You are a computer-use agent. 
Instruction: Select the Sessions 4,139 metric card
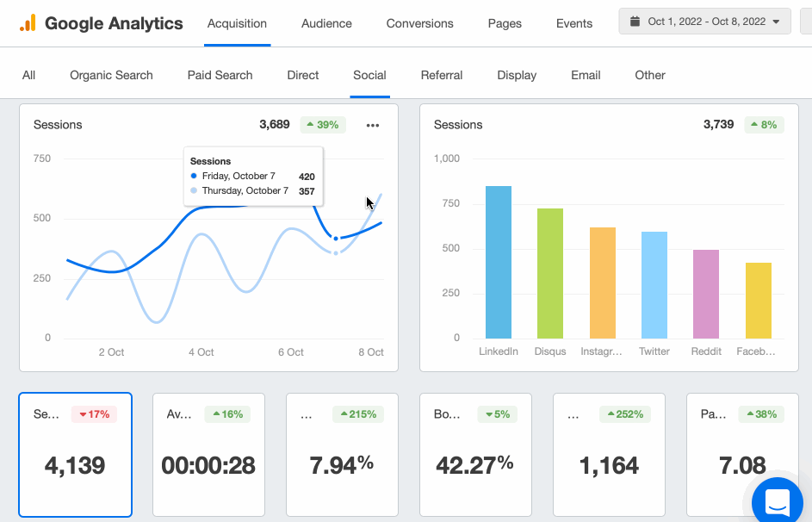75,455
